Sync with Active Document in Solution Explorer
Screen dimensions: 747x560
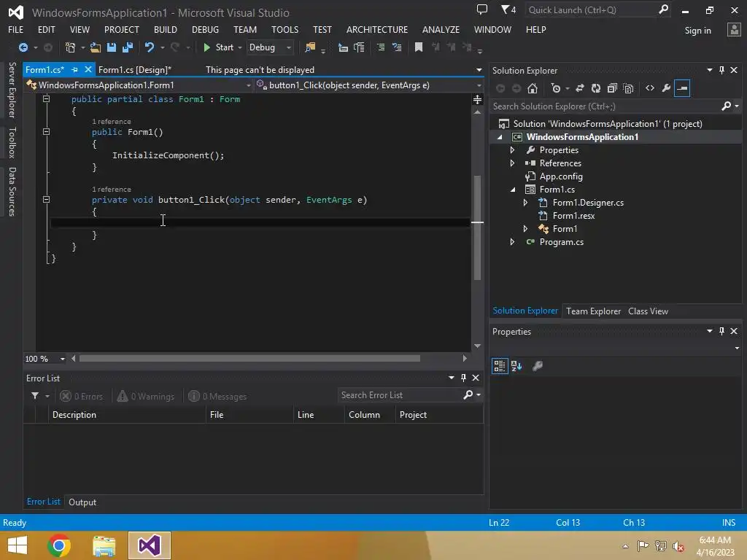(x=580, y=88)
